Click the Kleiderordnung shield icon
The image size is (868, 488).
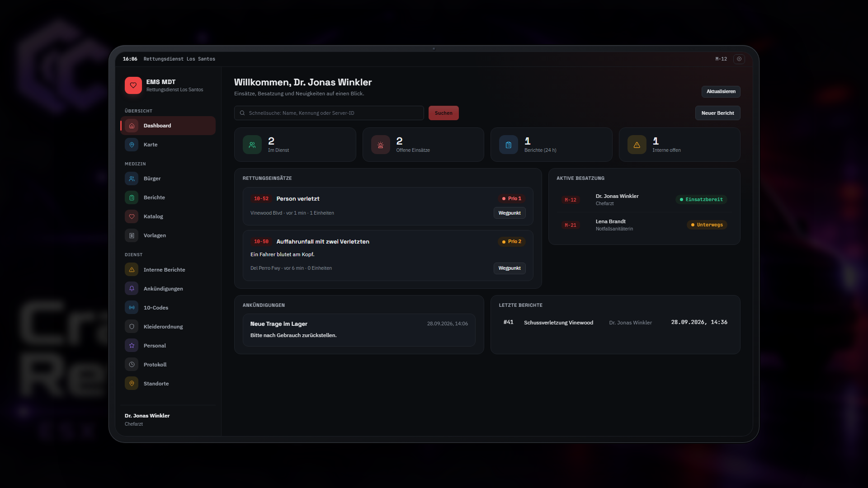pyautogui.click(x=132, y=327)
